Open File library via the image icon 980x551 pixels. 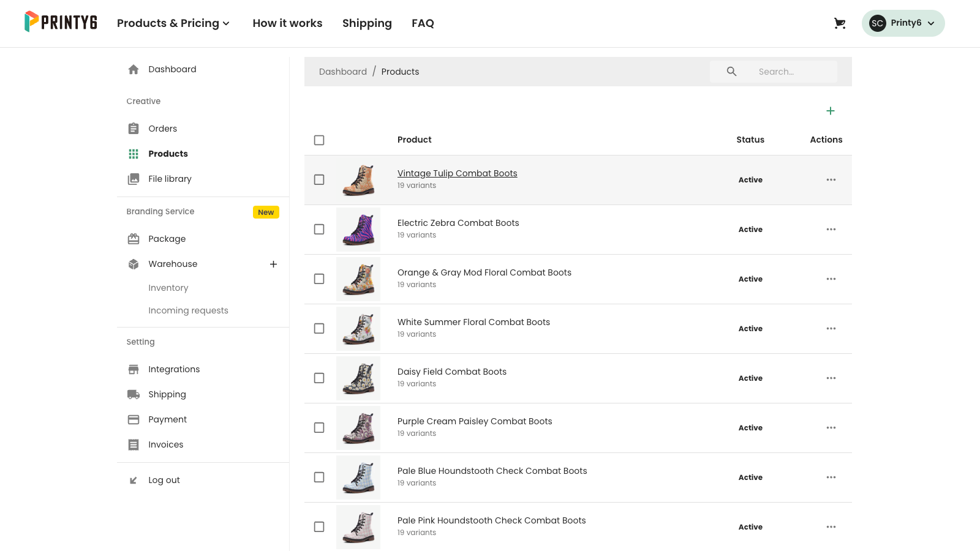coord(134,179)
